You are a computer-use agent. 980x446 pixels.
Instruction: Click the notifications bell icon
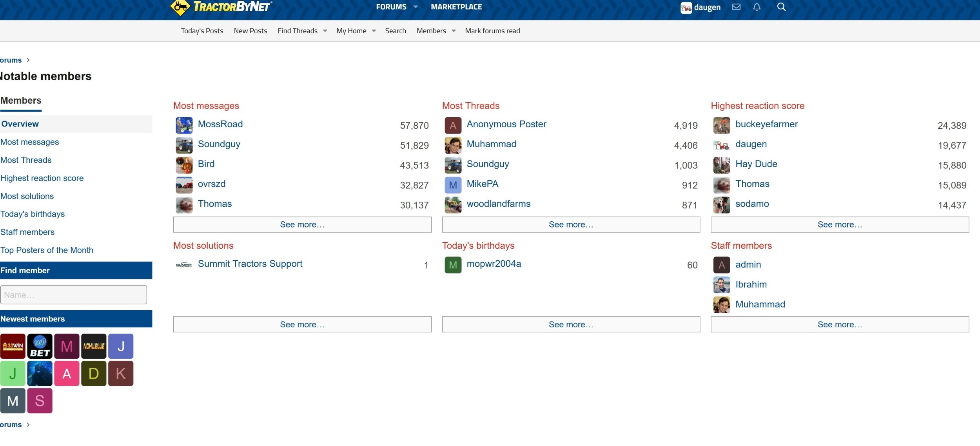757,7
